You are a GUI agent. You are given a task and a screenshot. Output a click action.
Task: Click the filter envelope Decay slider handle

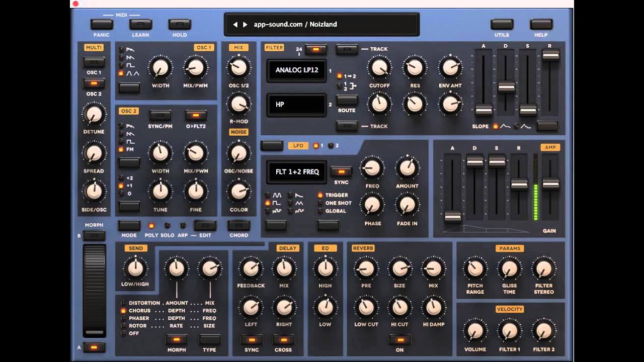click(x=506, y=86)
